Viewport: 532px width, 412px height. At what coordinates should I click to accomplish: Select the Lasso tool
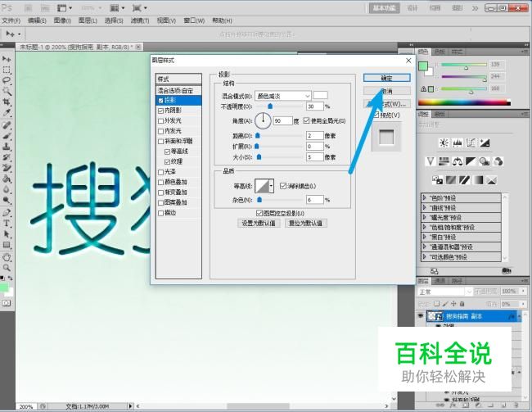pos(7,80)
